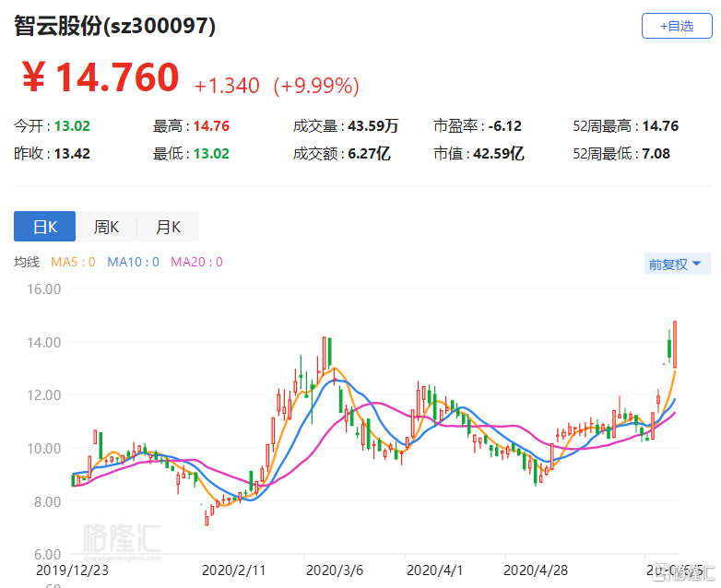Click the 2020/3/6 date axis label
This screenshot has width=721, height=588.
[x=335, y=570]
